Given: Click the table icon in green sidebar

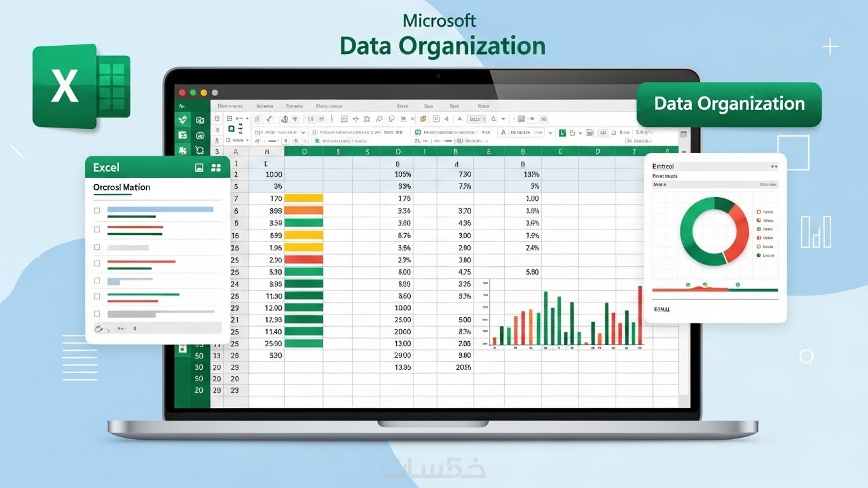Looking at the screenshot, I should point(183,135).
